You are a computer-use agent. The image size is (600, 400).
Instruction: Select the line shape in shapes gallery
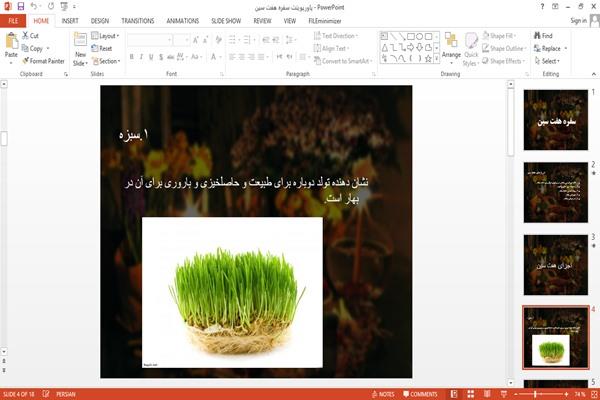click(393, 37)
